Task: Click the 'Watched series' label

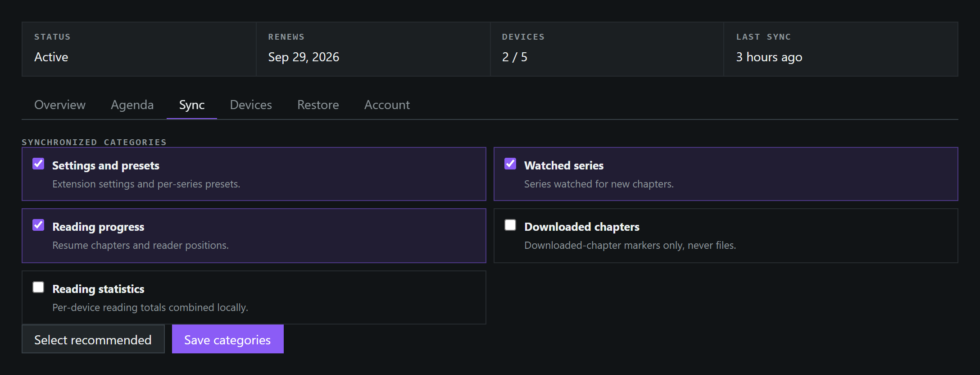Action: (x=564, y=165)
